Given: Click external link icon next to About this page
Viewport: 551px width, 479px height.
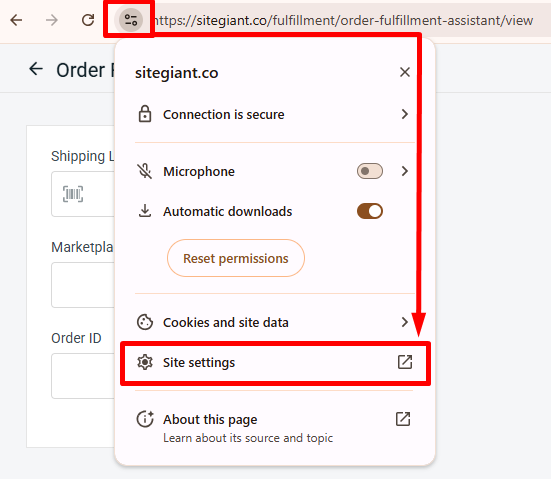Looking at the screenshot, I should tap(403, 419).
